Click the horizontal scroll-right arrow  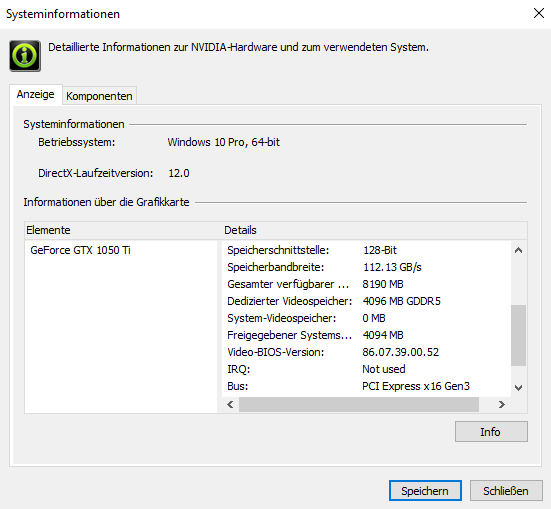(x=501, y=405)
